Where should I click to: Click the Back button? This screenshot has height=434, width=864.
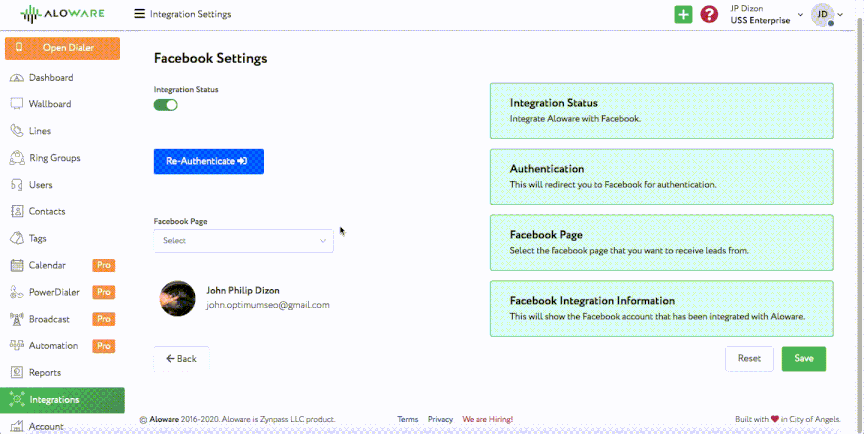(181, 359)
